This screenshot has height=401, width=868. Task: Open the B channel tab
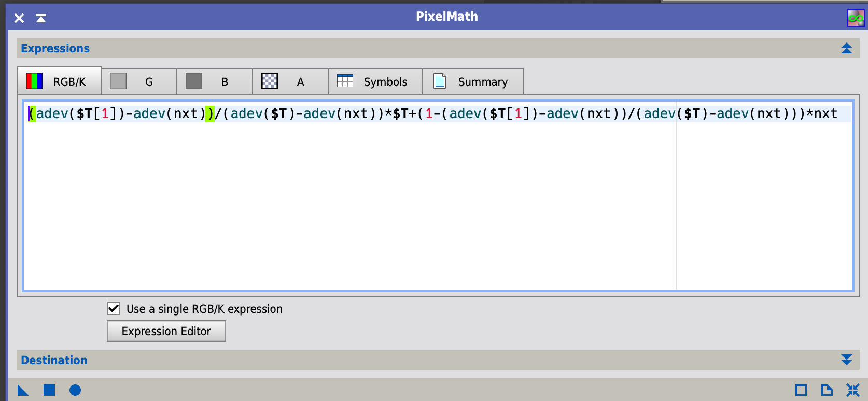coord(215,82)
